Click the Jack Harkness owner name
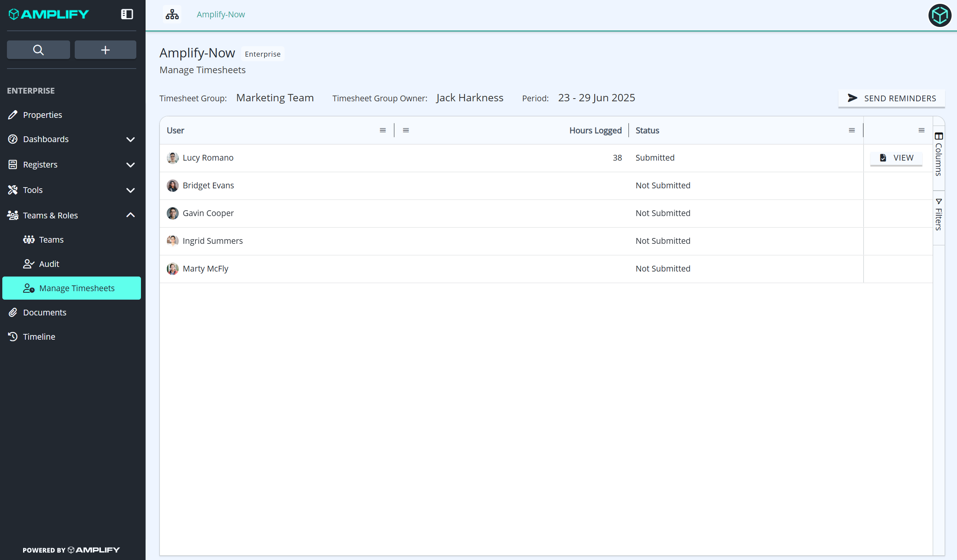Screen dimensions: 957x560 point(470,98)
